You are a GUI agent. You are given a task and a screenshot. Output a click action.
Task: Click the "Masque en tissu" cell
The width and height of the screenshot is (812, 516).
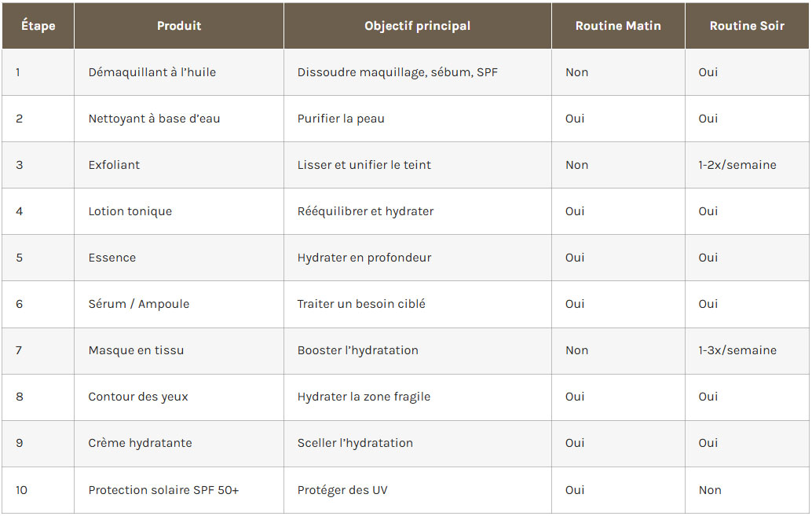(136, 350)
